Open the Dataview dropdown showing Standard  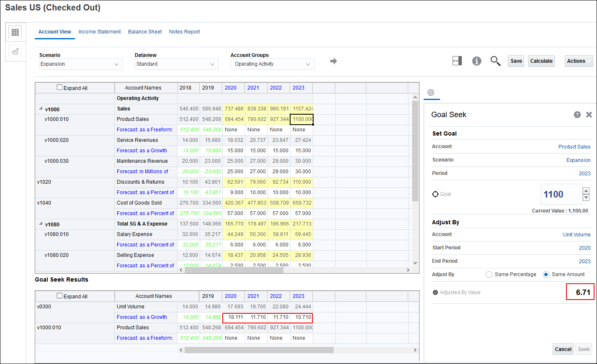176,64
